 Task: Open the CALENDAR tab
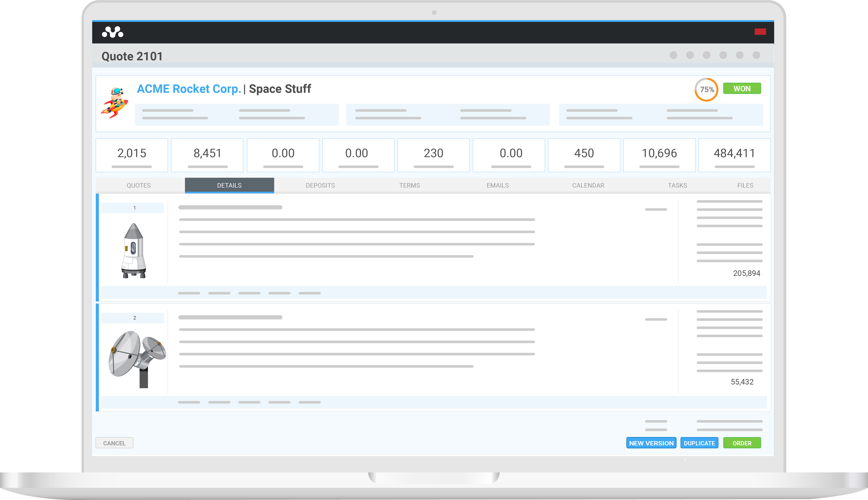(x=588, y=185)
